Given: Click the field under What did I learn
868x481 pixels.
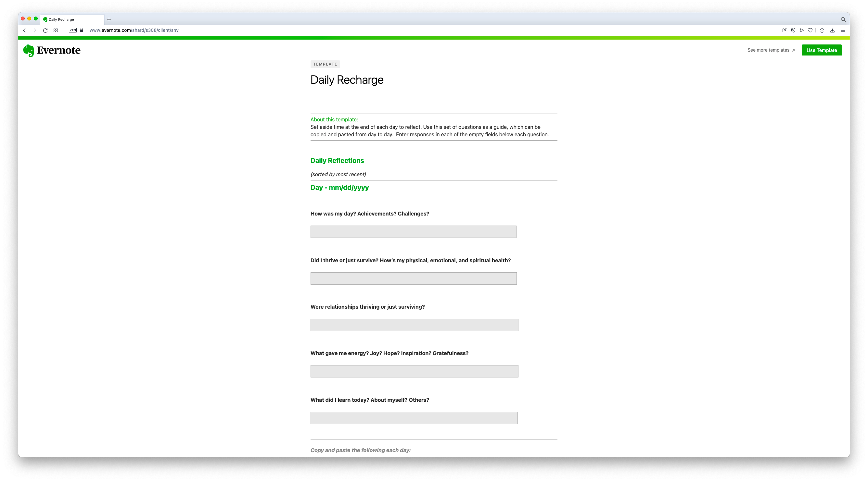Looking at the screenshot, I should (414, 418).
